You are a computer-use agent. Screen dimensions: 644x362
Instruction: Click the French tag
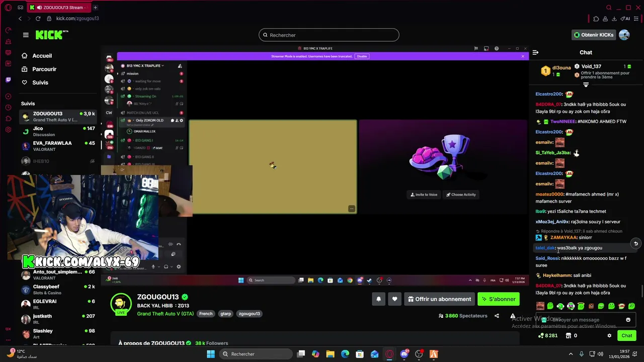(x=206, y=314)
